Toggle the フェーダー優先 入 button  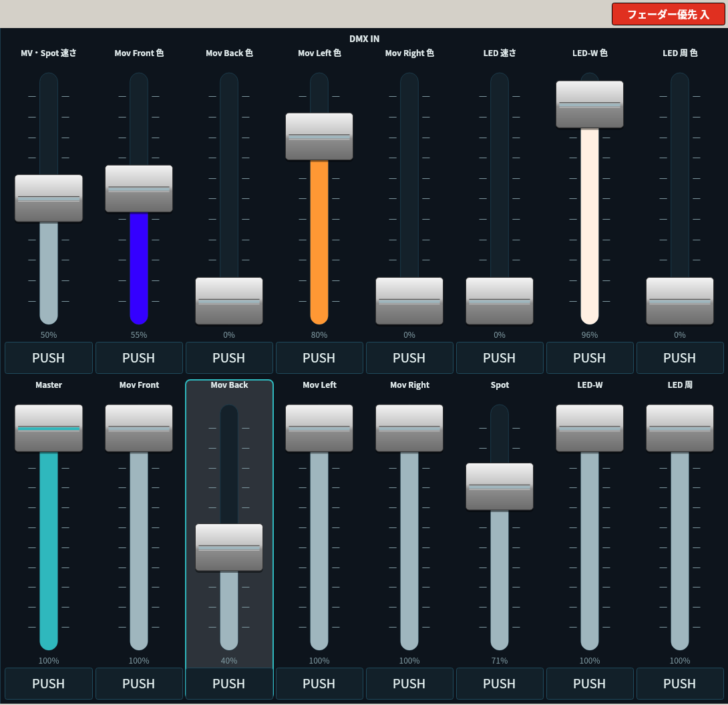pos(668,15)
